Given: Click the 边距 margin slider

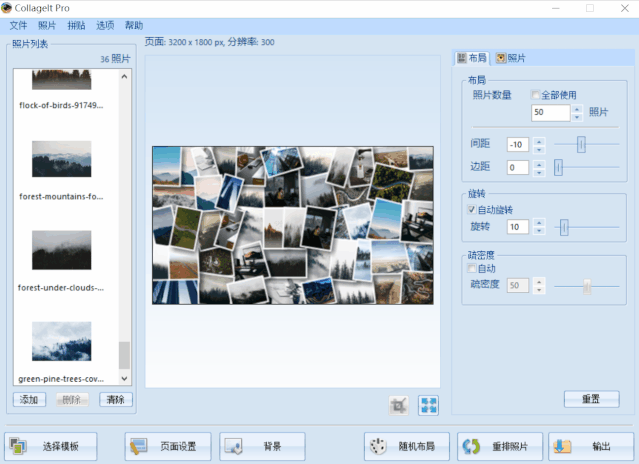Looking at the screenshot, I should [587, 168].
